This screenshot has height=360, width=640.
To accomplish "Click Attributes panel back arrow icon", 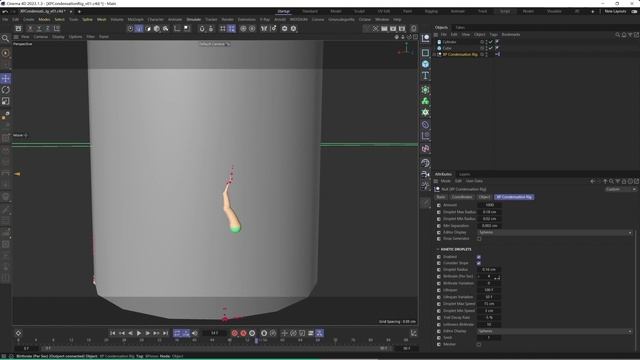I will [593, 181].
